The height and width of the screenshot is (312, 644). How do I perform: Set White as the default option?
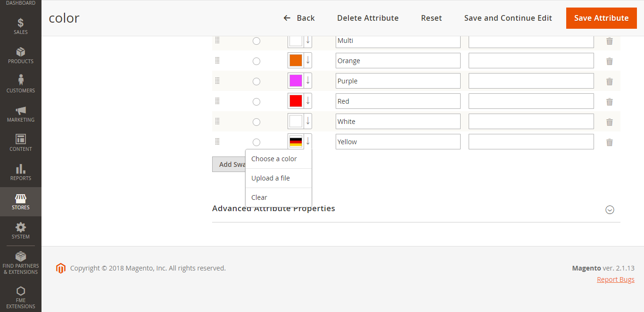[256, 122]
